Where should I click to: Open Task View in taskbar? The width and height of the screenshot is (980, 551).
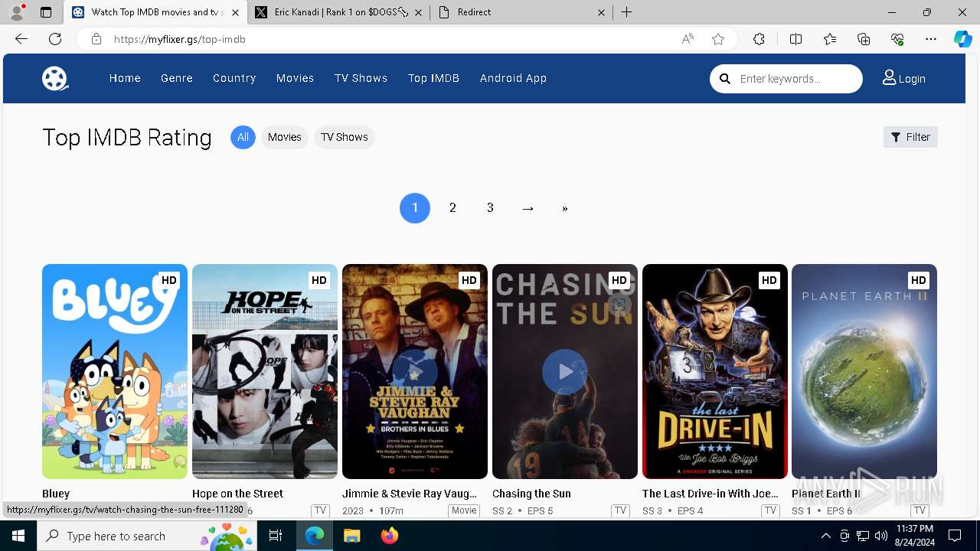tap(276, 536)
